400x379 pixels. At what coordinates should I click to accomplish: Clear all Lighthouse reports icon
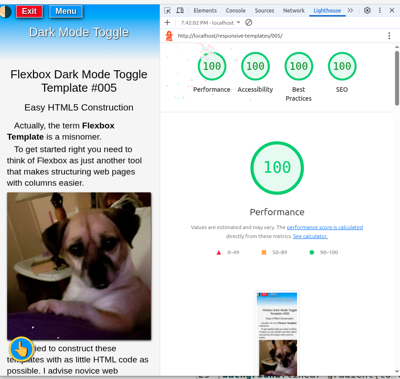(x=249, y=23)
